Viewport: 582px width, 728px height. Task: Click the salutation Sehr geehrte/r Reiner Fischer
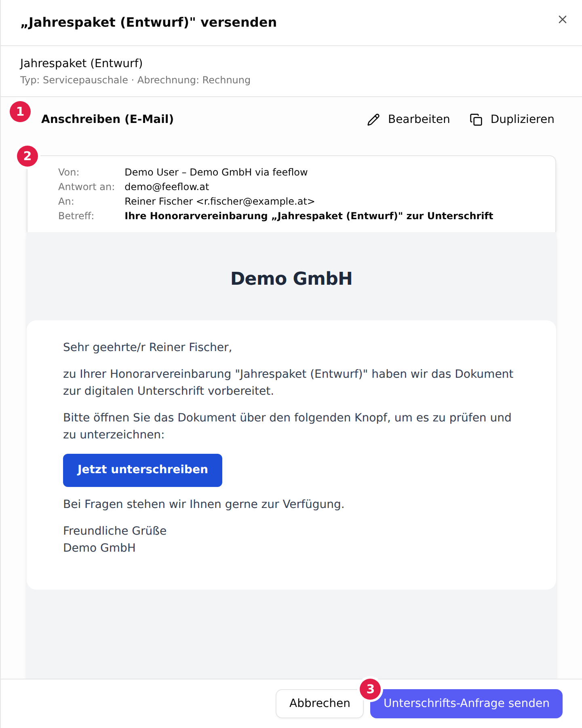click(148, 347)
